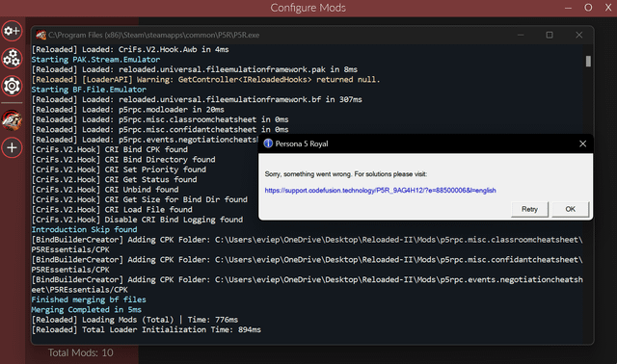Open the Manage Mods gears icon
Image resolution: width=617 pixels, height=364 pixels.
tap(12, 58)
